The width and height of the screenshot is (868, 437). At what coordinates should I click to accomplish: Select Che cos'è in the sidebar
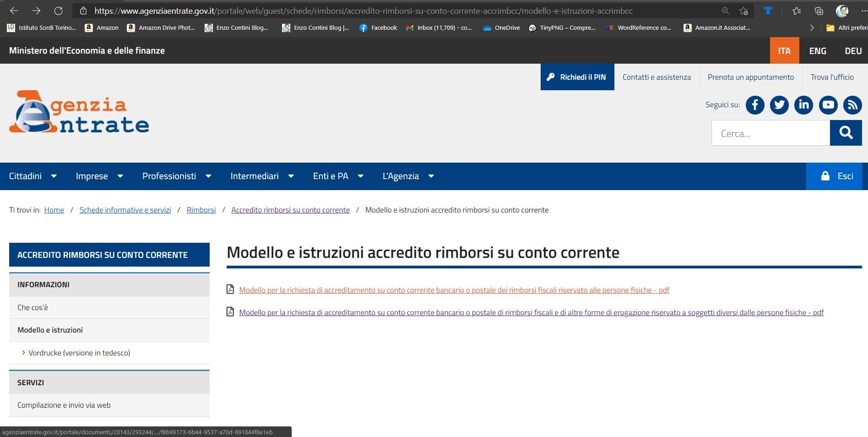pos(33,307)
